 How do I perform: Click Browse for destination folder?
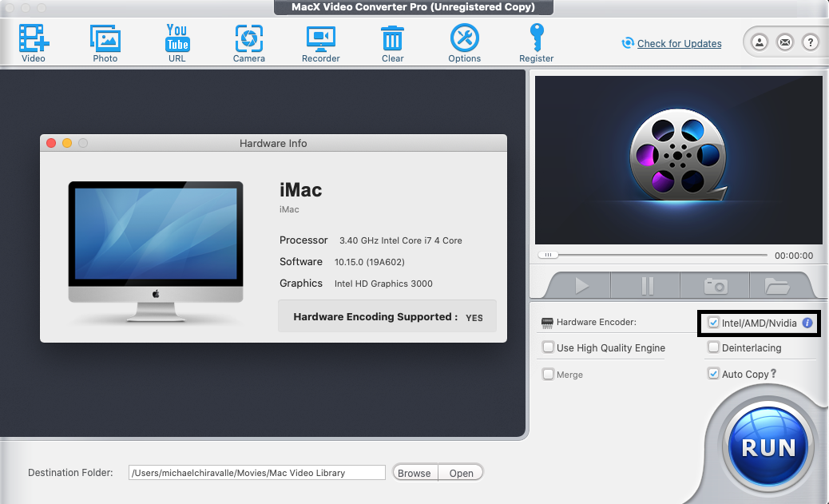(414, 473)
